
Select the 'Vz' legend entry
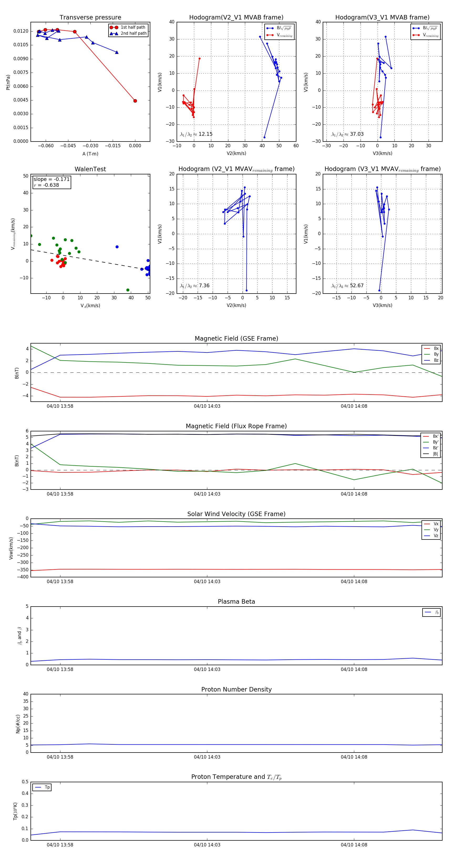click(x=431, y=536)
